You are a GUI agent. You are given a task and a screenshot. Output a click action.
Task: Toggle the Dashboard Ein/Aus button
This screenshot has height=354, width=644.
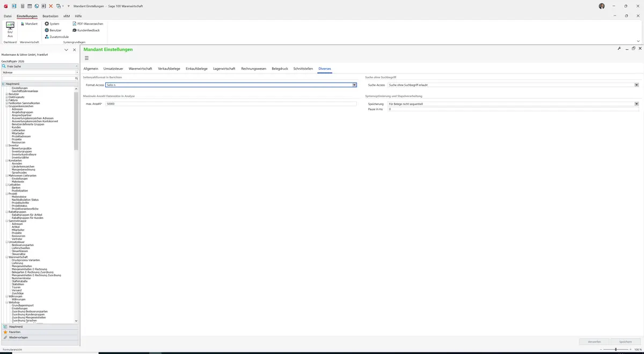pyautogui.click(x=10, y=30)
